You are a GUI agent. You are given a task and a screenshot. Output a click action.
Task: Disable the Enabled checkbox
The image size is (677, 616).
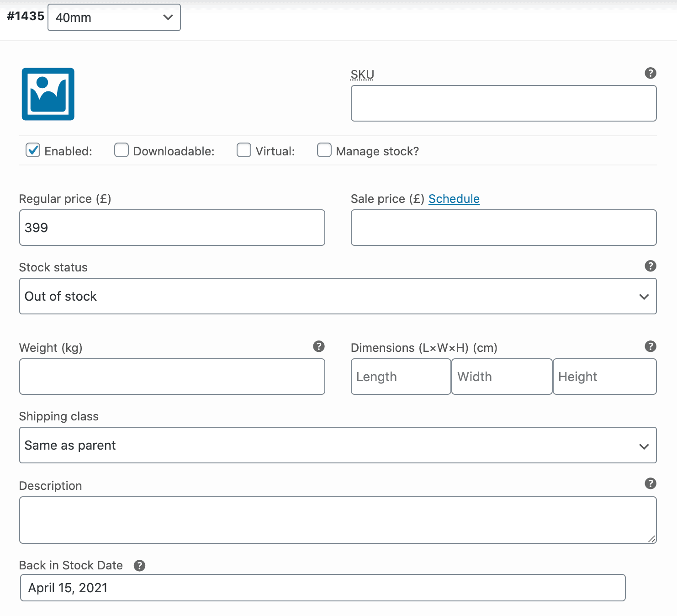click(32, 150)
